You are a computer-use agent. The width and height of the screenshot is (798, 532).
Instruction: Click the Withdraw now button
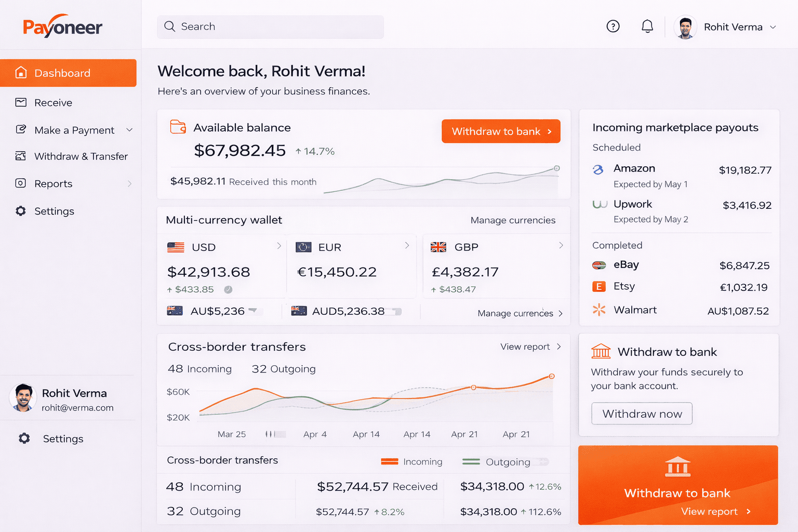tap(642, 414)
